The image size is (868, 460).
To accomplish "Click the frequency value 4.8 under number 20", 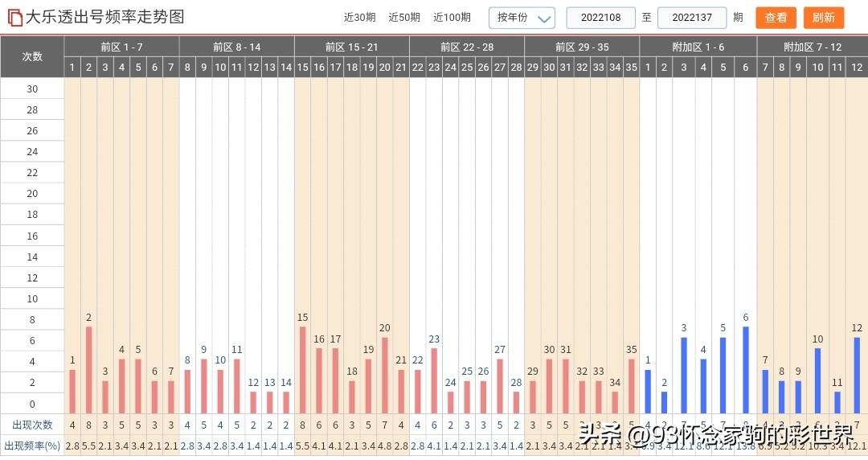I will 385,446.
